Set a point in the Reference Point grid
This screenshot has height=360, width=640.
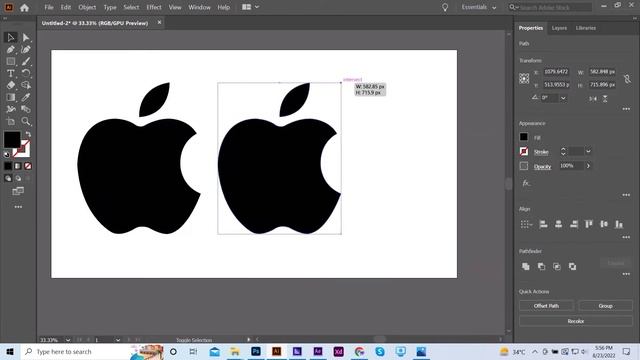pyautogui.click(x=524, y=78)
